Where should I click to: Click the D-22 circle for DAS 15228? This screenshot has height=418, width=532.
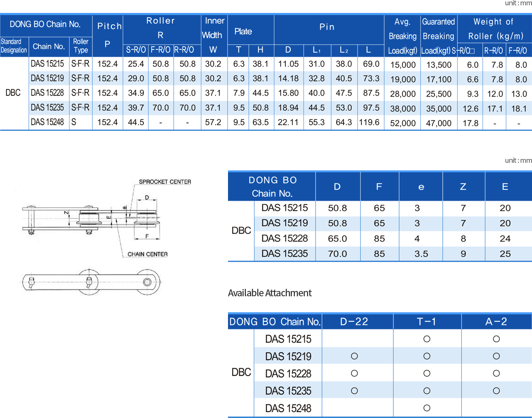[x=355, y=373]
